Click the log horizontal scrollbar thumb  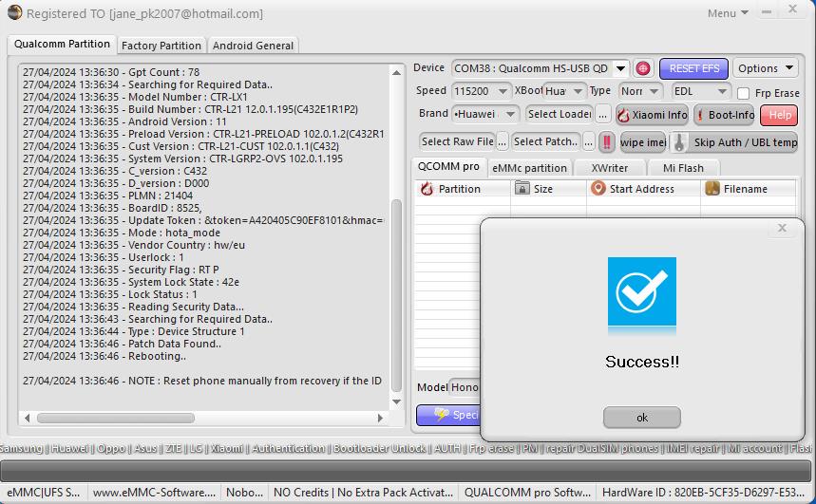pyautogui.click(x=116, y=418)
